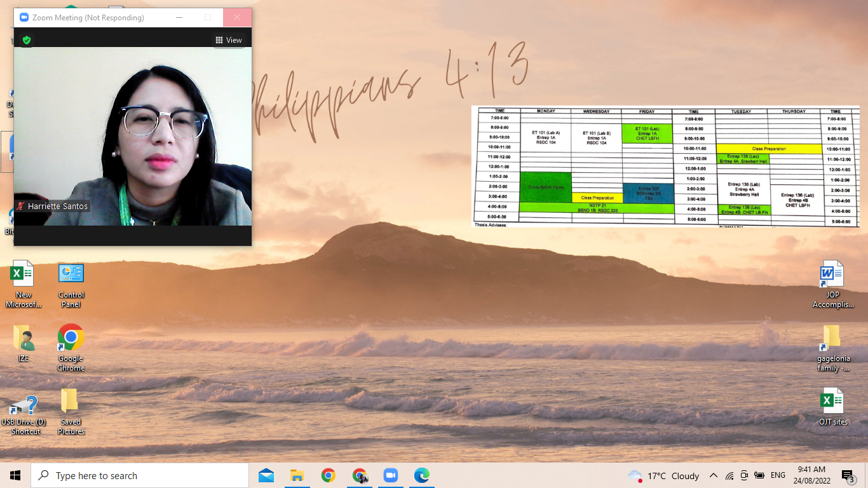Image resolution: width=868 pixels, height=488 pixels.
Task: Open the Saved Pictures folder
Action: [71, 412]
